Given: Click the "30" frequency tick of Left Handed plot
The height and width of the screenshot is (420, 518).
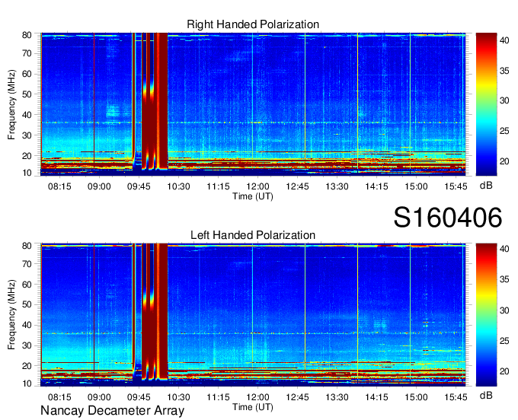Looking at the screenshot, I should click(x=27, y=345).
